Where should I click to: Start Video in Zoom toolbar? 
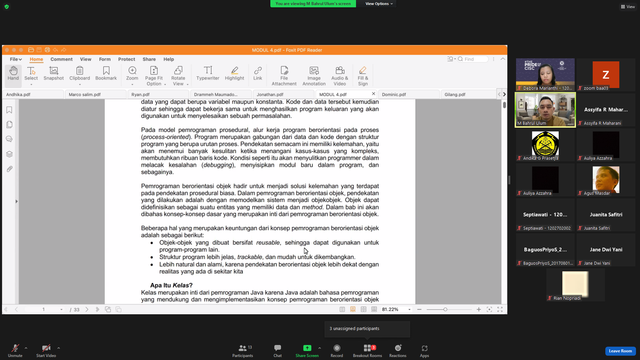point(46,351)
